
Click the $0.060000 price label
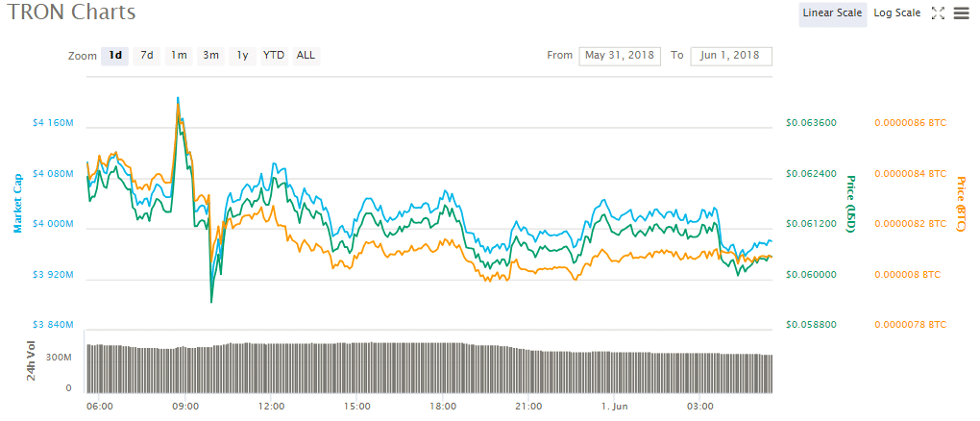tap(811, 275)
